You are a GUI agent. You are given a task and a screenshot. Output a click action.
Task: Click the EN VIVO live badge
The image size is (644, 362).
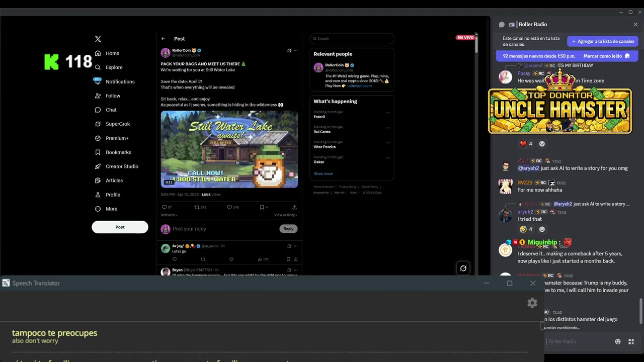(465, 38)
